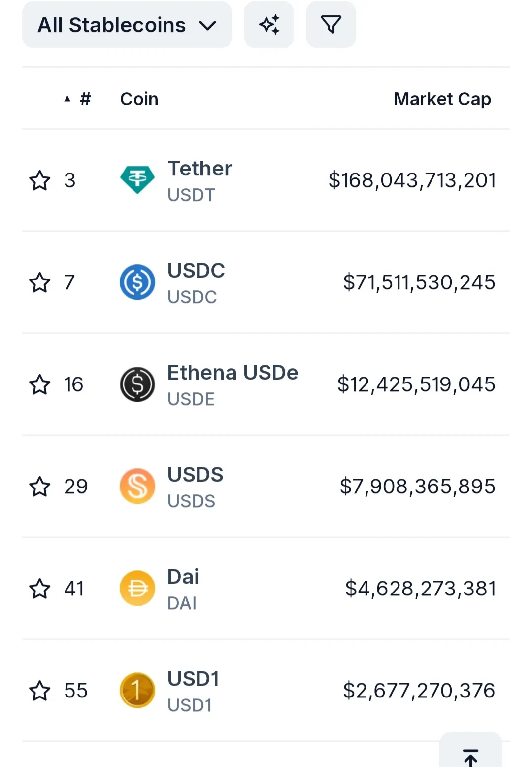Open the Tether coin name link

199,169
